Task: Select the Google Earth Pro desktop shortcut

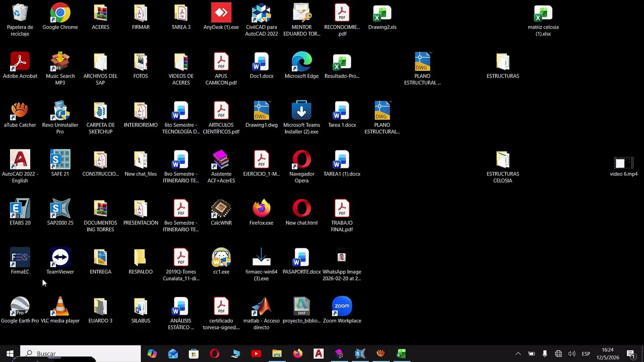Action: [20, 310]
